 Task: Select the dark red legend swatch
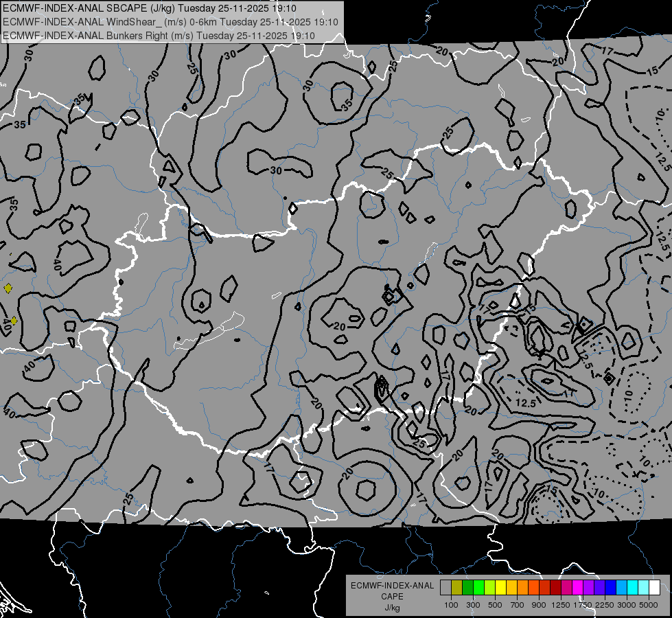click(x=555, y=588)
